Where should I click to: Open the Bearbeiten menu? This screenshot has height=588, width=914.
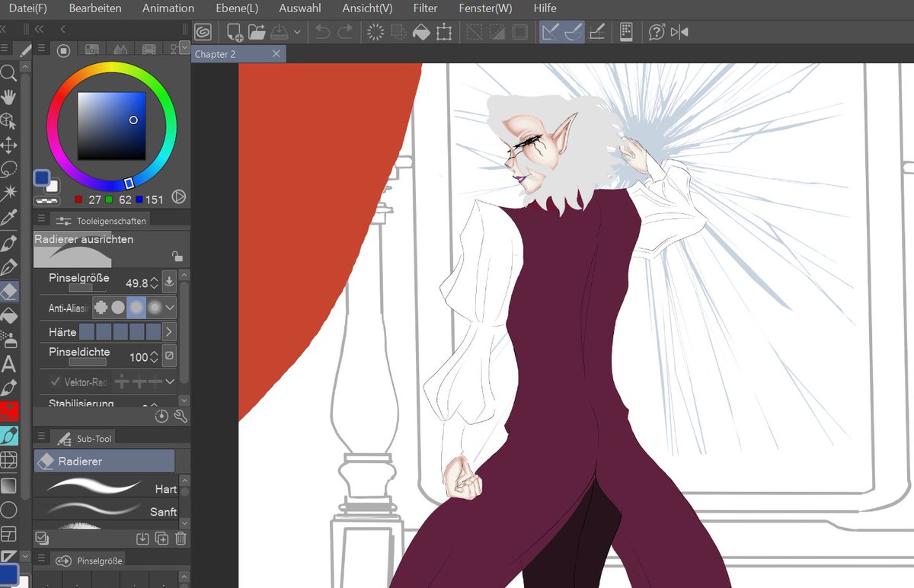point(95,8)
